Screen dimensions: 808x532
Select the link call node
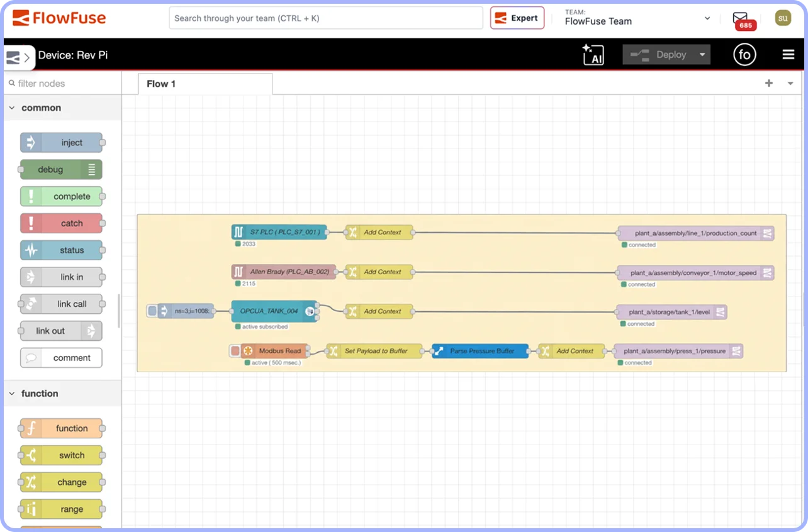(x=61, y=304)
